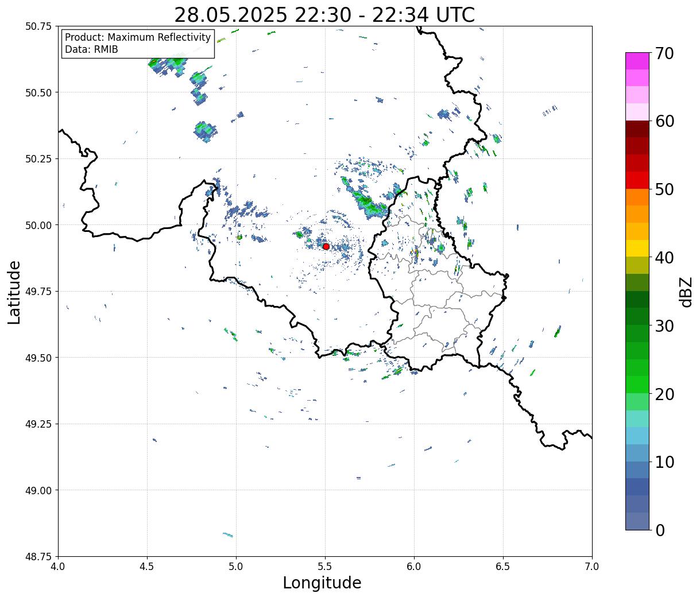
Task: Click the bright green colorbar segment above 20
Action: (x=637, y=385)
